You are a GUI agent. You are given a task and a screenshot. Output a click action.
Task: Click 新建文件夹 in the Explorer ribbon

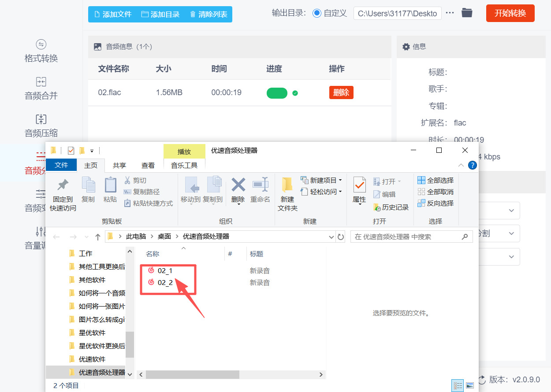click(287, 193)
